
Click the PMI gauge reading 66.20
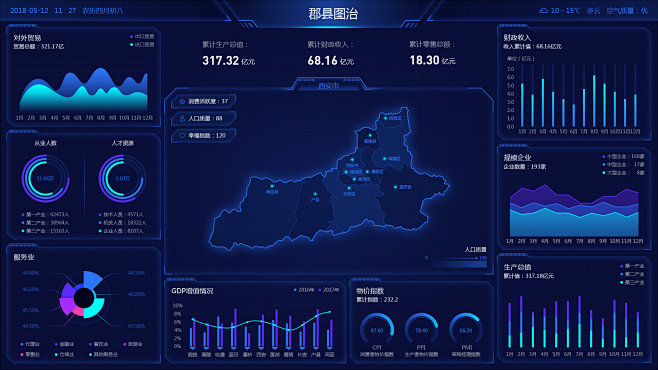point(466,330)
